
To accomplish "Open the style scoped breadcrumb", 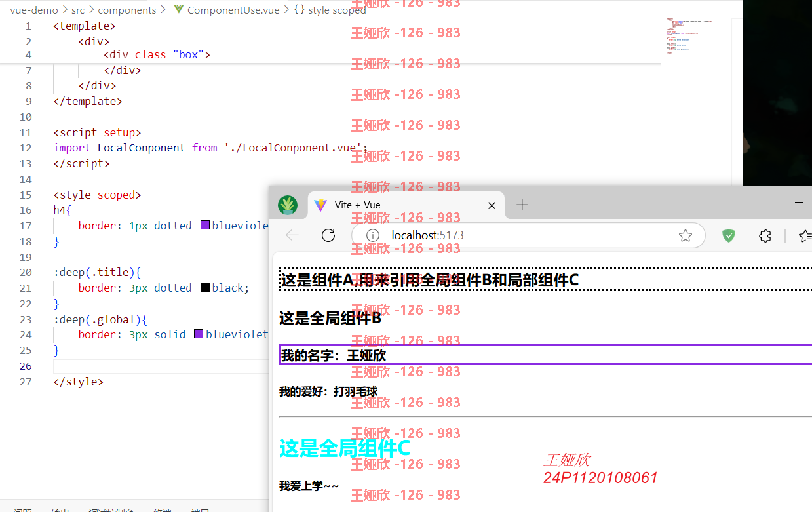I will [x=337, y=10].
